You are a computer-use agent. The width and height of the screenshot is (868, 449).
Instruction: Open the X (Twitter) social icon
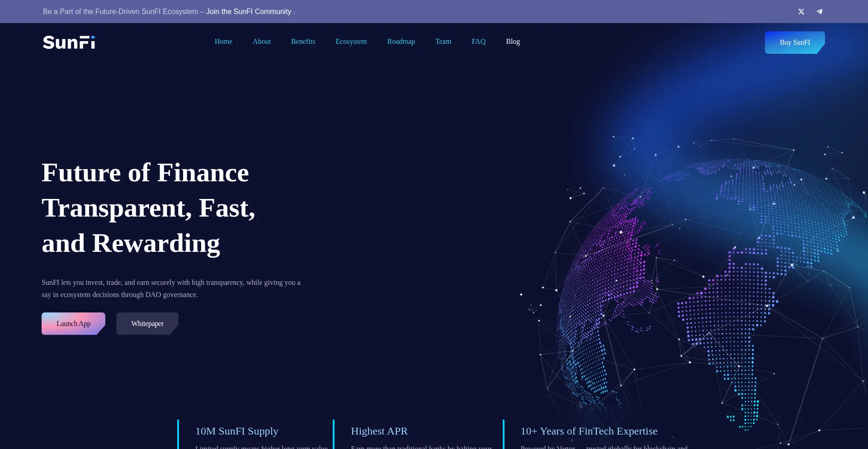[x=801, y=12]
